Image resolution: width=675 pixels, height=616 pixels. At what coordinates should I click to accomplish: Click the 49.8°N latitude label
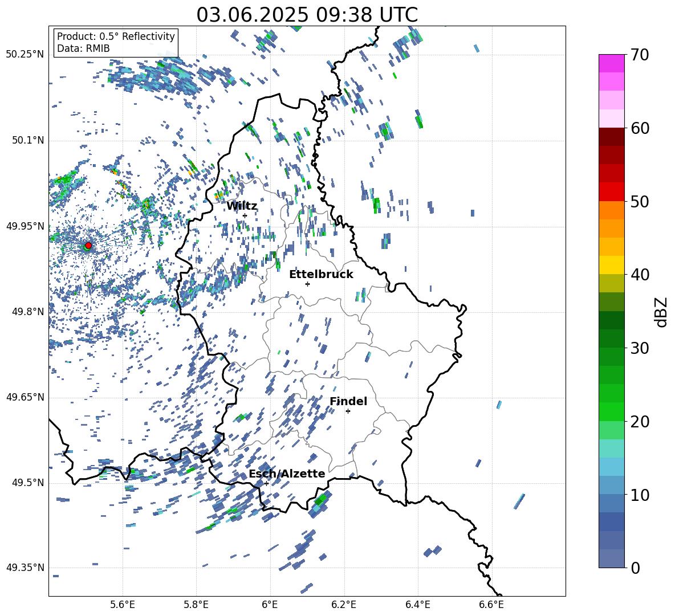tap(28, 312)
